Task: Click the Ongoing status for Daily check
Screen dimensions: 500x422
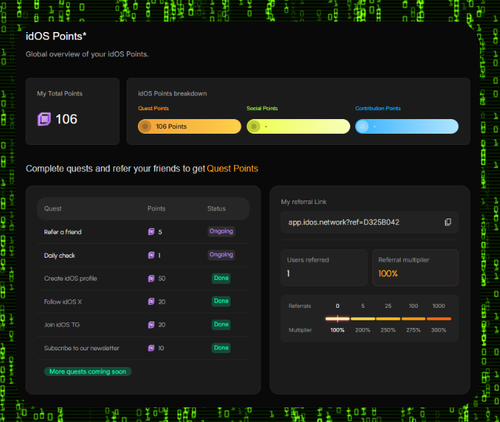Action: click(221, 255)
